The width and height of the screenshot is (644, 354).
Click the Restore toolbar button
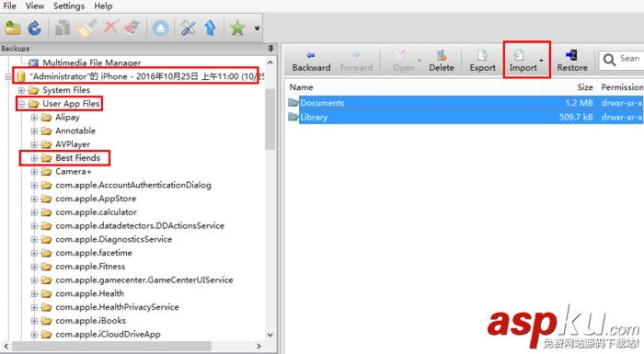[x=571, y=62]
